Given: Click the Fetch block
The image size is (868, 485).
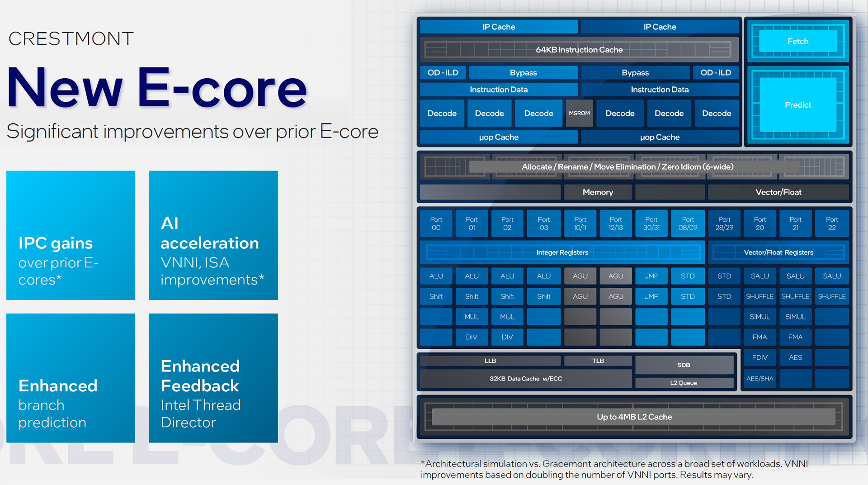Looking at the screenshot, I should pyautogui.click(x=798, y=41).
